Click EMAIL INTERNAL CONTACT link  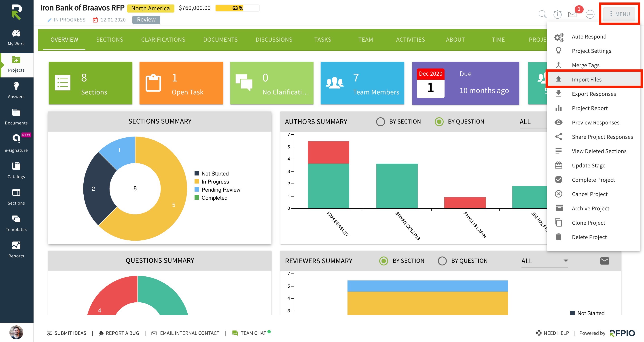(185, 333)
